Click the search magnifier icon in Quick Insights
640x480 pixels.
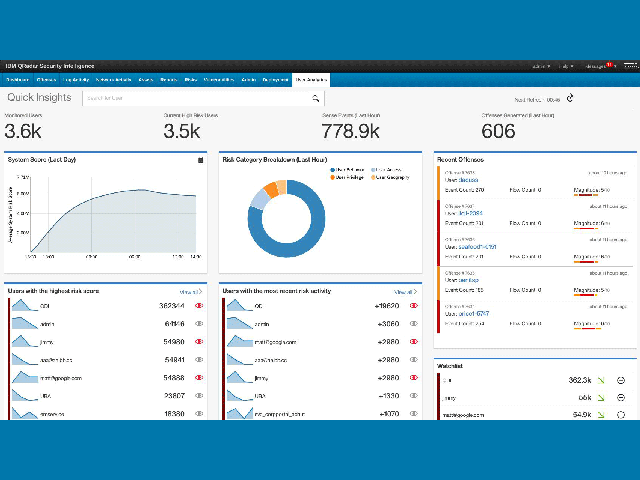click(315, 98)
